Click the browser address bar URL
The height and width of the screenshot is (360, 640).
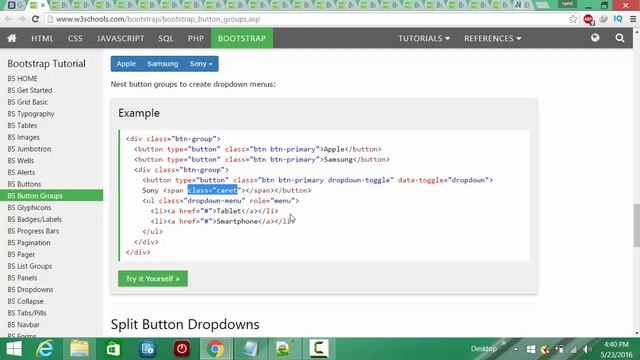(158, 19)
